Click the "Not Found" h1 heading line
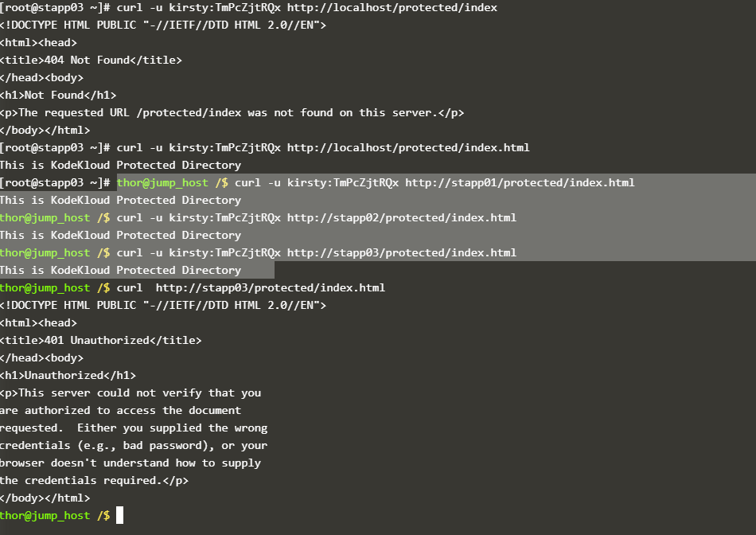This screenshot has width=756, height=535. tap(58, 95)
